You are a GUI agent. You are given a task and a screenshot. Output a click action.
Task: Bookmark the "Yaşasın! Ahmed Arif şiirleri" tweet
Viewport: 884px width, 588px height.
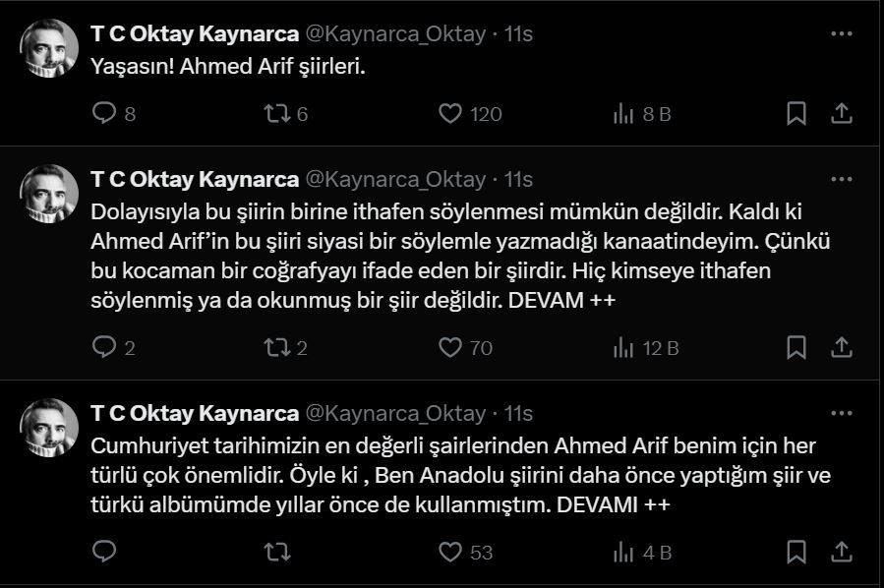coord(796,113)
